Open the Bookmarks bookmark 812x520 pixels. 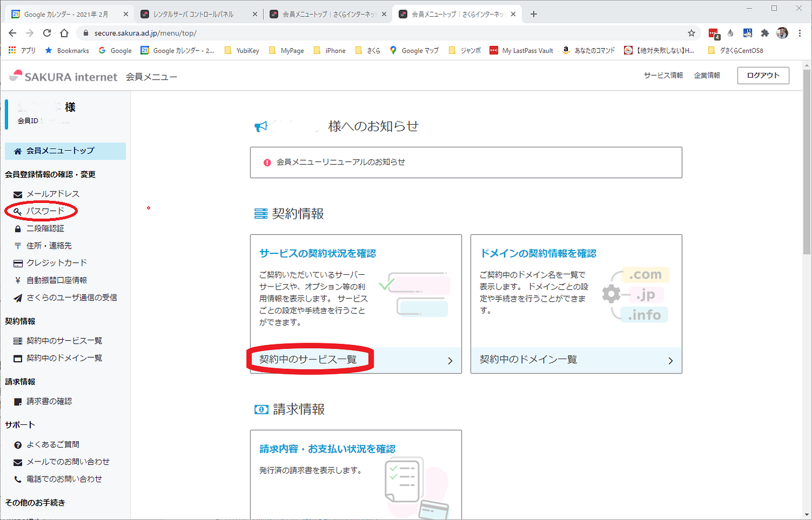[67, 50]
